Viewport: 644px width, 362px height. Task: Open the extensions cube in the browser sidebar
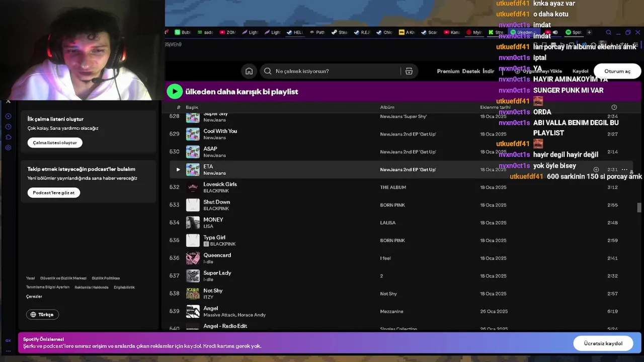(x=8, y=137)
